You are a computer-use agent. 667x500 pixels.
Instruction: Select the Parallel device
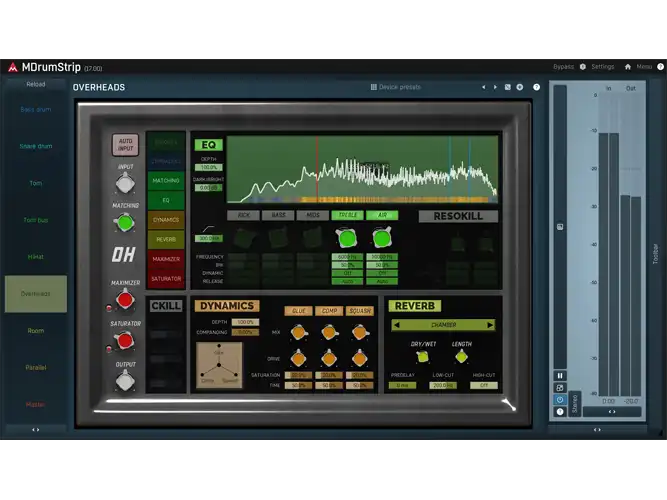[x=36, y=368]
